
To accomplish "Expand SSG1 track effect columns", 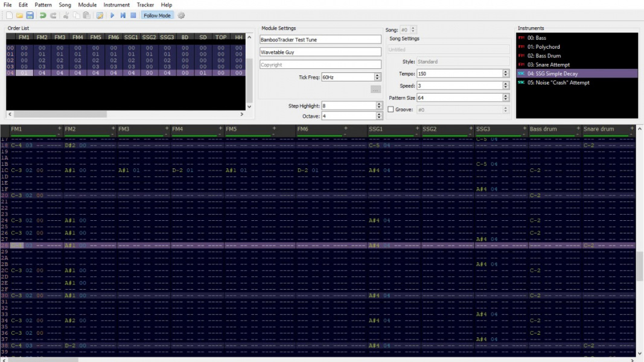I will [x=417, y=129].
